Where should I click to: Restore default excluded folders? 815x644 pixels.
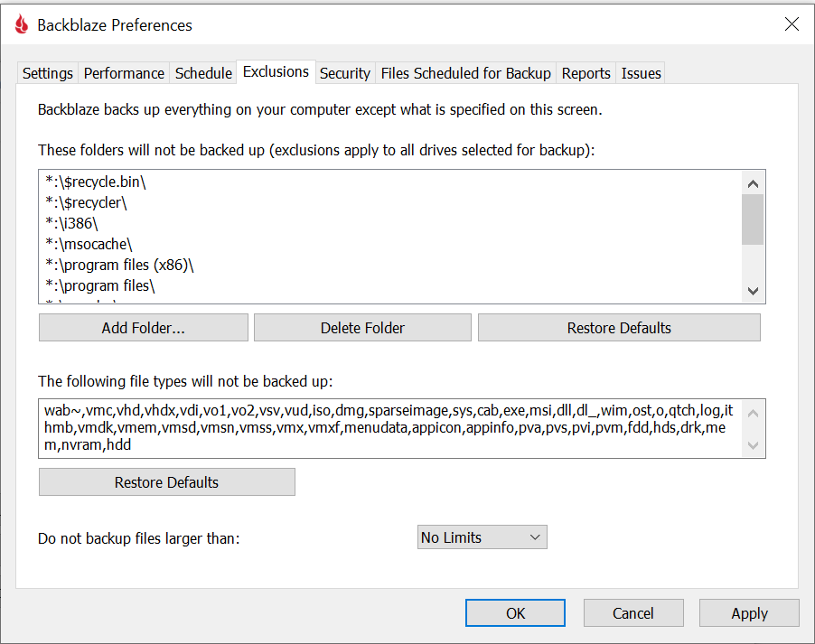pyautogui.click(x=619, y=328)
